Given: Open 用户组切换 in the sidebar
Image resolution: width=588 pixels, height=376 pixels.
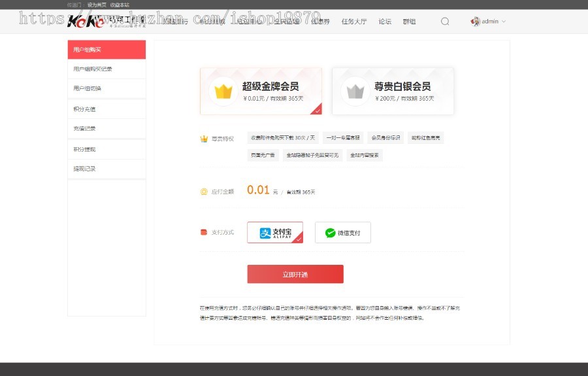Looking at the screenshot, I should click(x=106, y=88).
